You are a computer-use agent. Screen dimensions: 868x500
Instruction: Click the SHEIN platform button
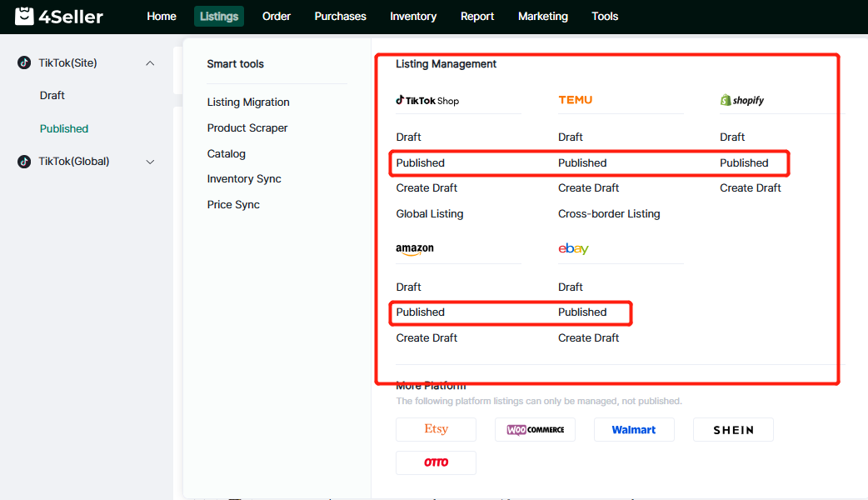click(733, 430)
